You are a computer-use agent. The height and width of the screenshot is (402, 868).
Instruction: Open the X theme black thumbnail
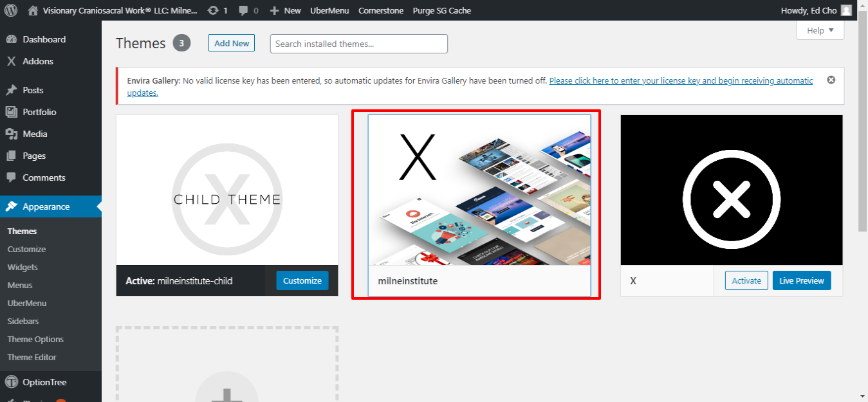732,190
